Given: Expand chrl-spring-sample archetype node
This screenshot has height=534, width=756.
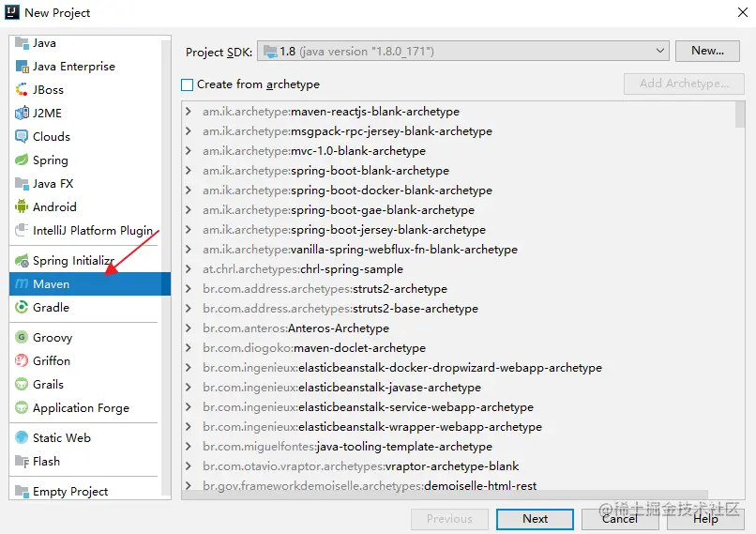Looking at the screenshot, I should pyautogui.click(x=189, y=269).
